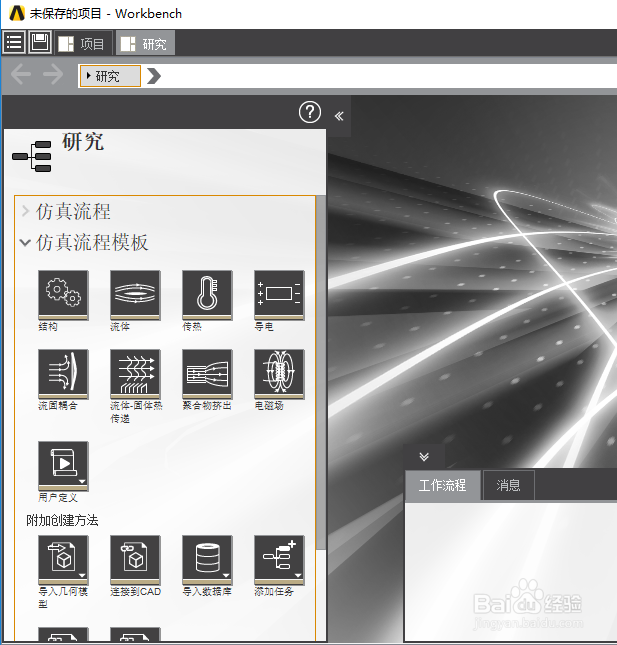
Task: Select the 电磁场 template icon
Action: click(x=279, y=374)
